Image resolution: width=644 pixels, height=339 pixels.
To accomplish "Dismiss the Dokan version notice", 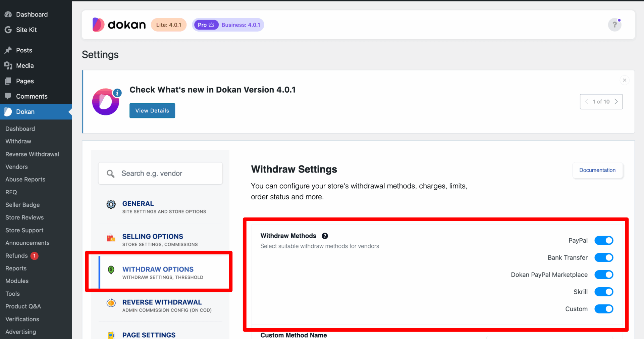I will (625, 80).
